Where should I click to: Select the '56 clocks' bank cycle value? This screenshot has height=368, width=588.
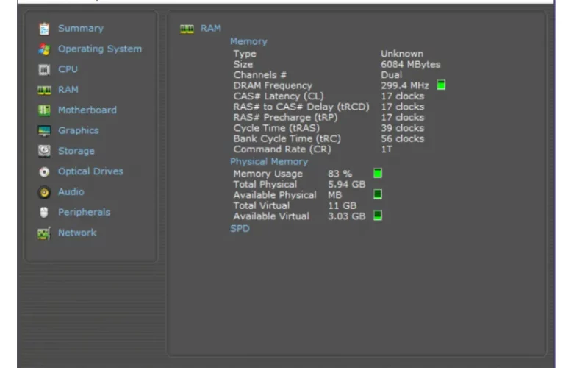coord(402,139)
